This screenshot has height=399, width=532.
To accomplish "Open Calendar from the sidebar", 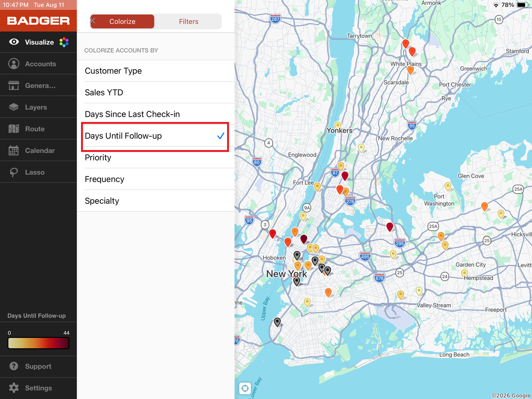I will [x=38, y=150].
